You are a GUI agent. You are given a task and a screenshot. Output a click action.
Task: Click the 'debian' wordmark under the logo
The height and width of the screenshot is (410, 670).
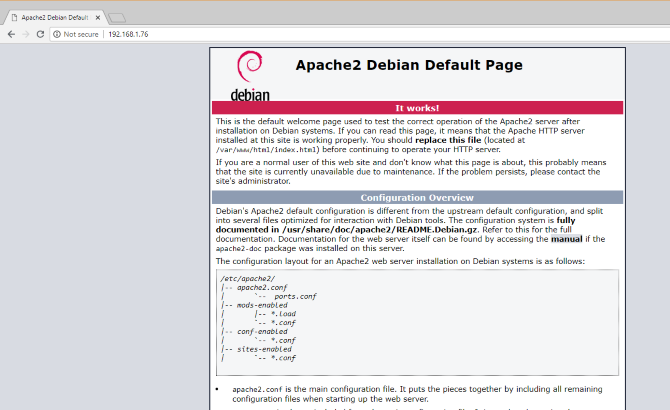[x=250, y=95]
